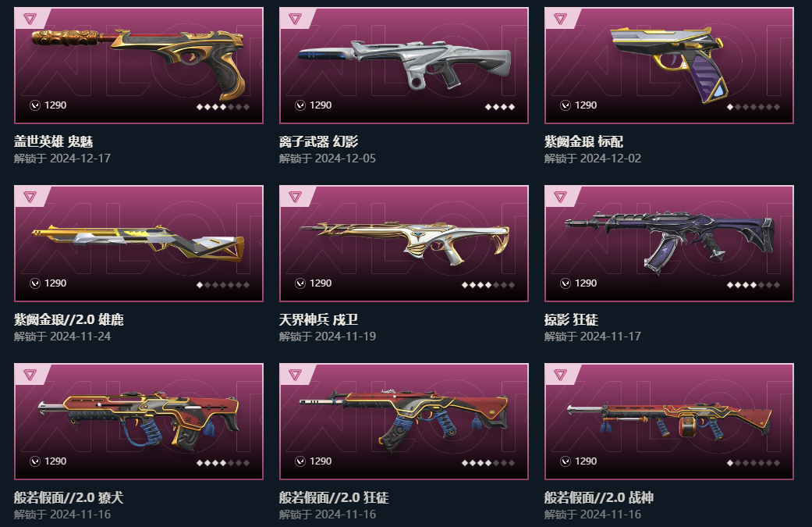This screenshot has height=527, width=812.
Task: Open the 掠影 狂徒 rifle skin image
Action: point(669,241)
